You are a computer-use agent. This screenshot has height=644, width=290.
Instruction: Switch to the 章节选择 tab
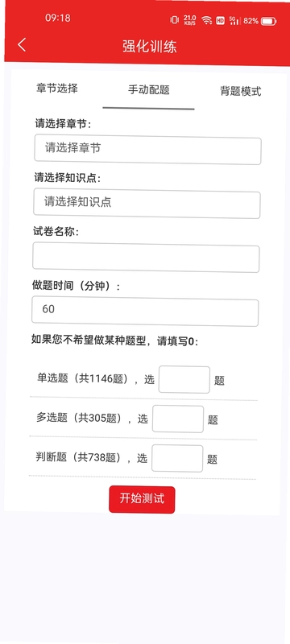(57, 89)
